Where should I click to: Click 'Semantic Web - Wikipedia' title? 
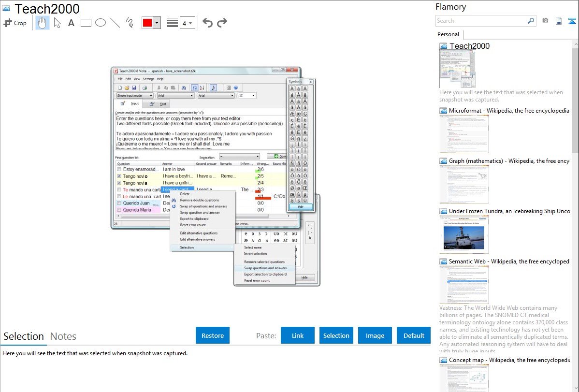coord(509,261)
